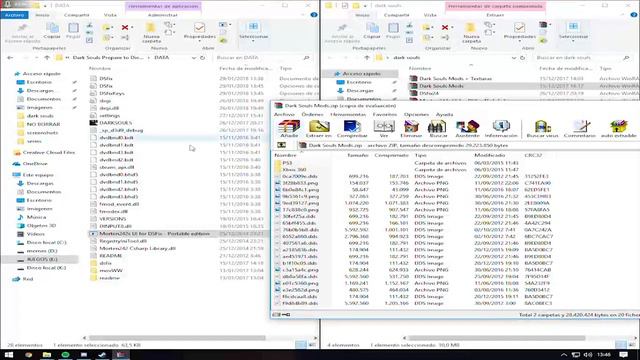Toggle details view in the dark souls window
The height and width of the screenshot is (360, 640).
click(621, 345)
